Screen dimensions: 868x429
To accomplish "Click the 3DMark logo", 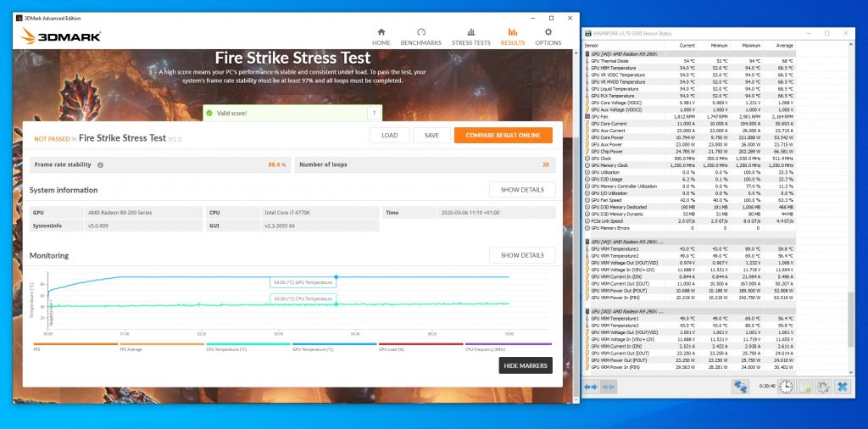I will 61,36.
